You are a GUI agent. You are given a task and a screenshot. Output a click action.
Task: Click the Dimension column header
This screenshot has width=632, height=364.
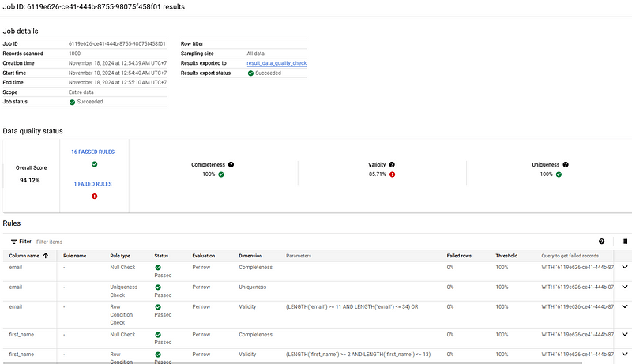[x=250, y=256]
